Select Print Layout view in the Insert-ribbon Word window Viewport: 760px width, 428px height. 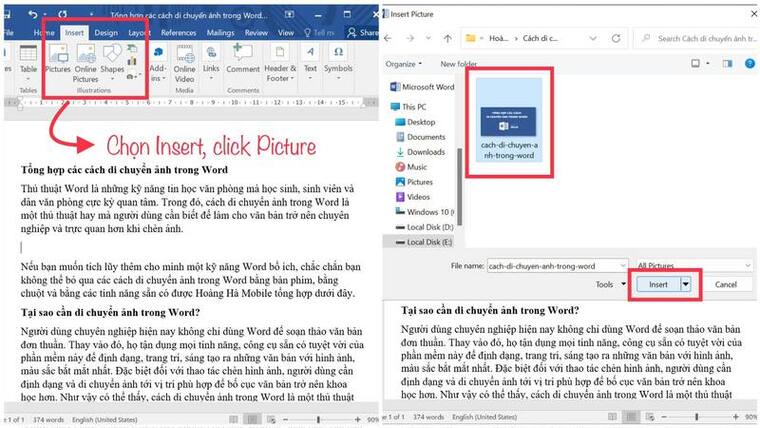(252, 419)
